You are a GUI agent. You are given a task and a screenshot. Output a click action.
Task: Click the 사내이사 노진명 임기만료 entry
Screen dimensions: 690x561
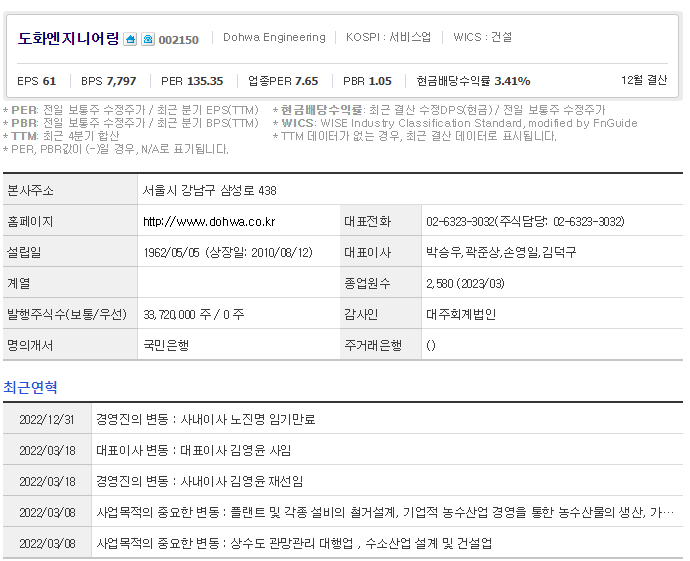(x=206, y=419)
